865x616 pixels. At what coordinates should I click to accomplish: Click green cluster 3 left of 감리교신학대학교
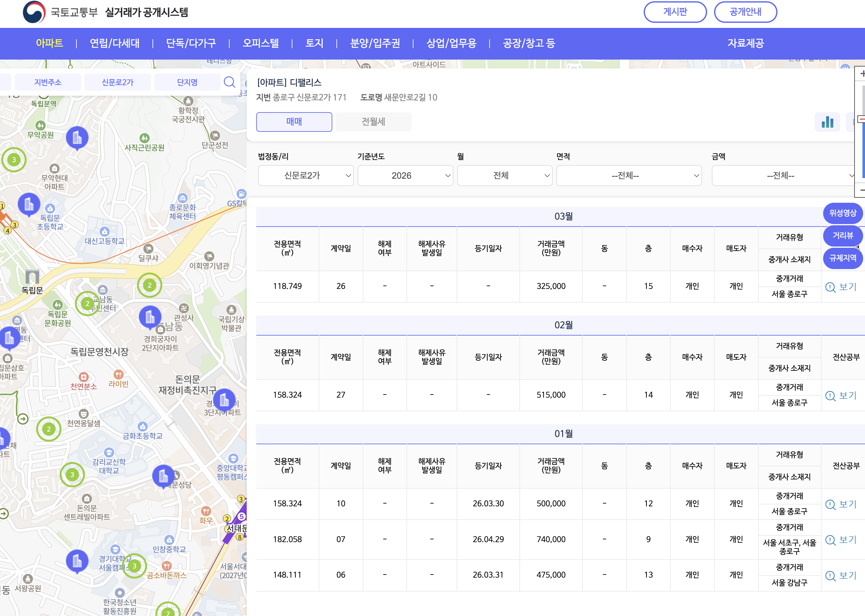point(72,475)
